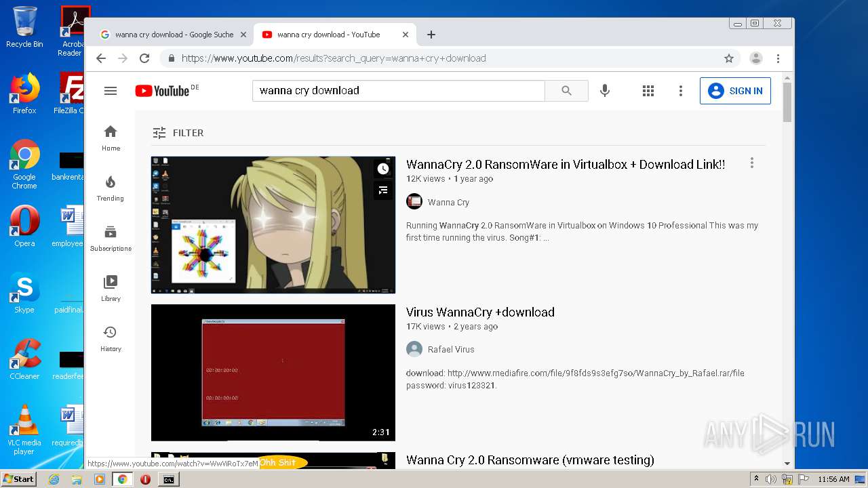This screenshot has width=868, height=488.
Task: Open volume control in system tray
Action: click(771, 479)
